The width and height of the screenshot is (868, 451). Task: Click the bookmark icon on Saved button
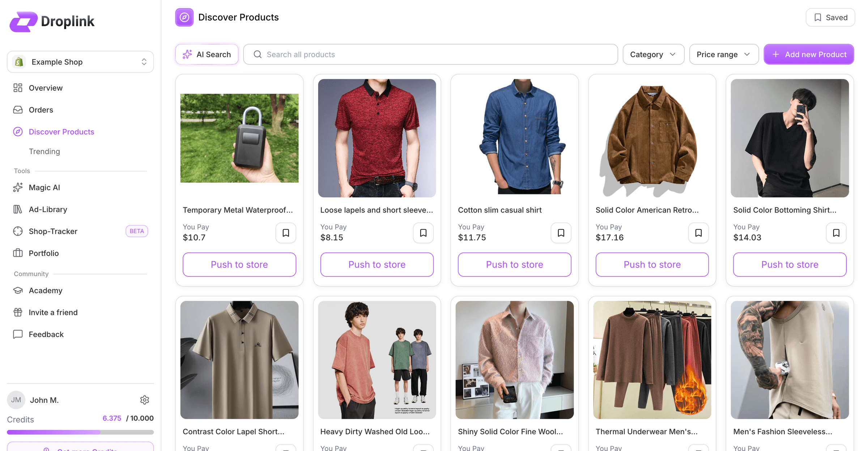pos(818,17)
